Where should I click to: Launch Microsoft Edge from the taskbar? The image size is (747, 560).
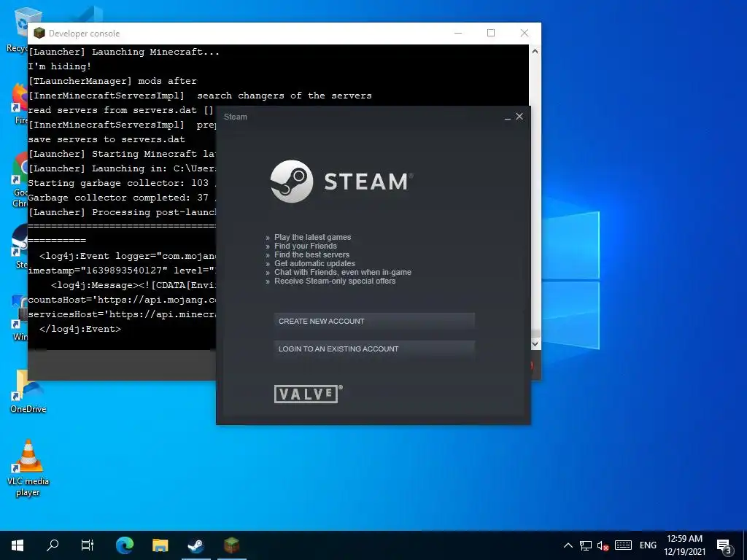pyautogui.click(x=125, y=545)
